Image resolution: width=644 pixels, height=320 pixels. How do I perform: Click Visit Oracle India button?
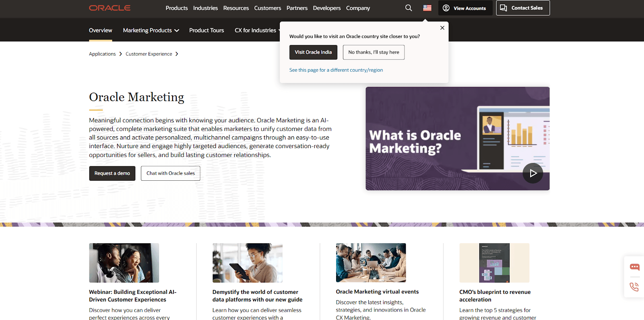coord(313,52)
